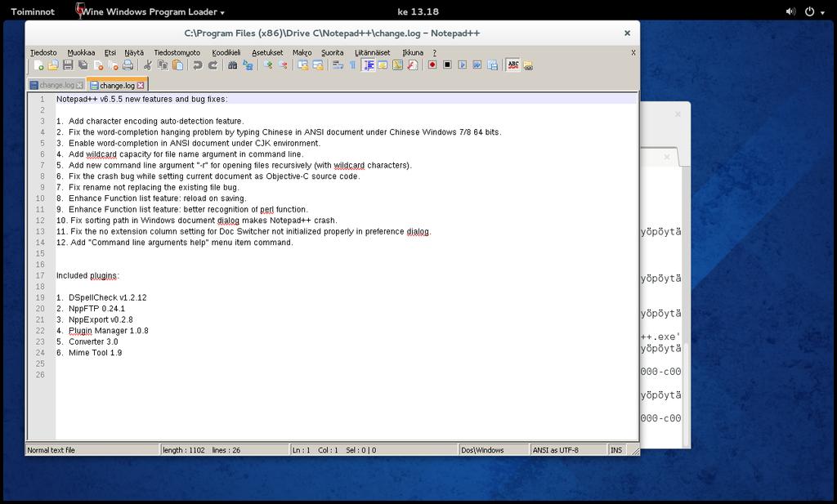
Task: Open the Koodikieli menu
Action: (226, 52)
